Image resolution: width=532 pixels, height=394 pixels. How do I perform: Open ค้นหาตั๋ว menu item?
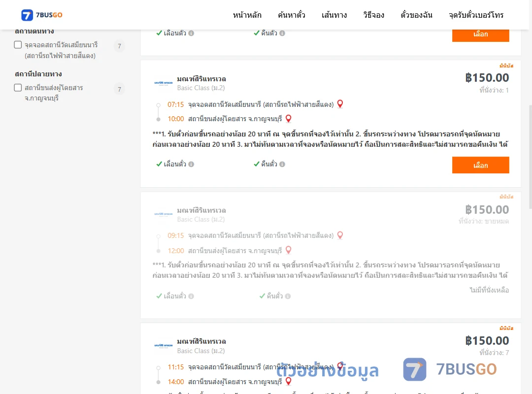click(292, 15)
